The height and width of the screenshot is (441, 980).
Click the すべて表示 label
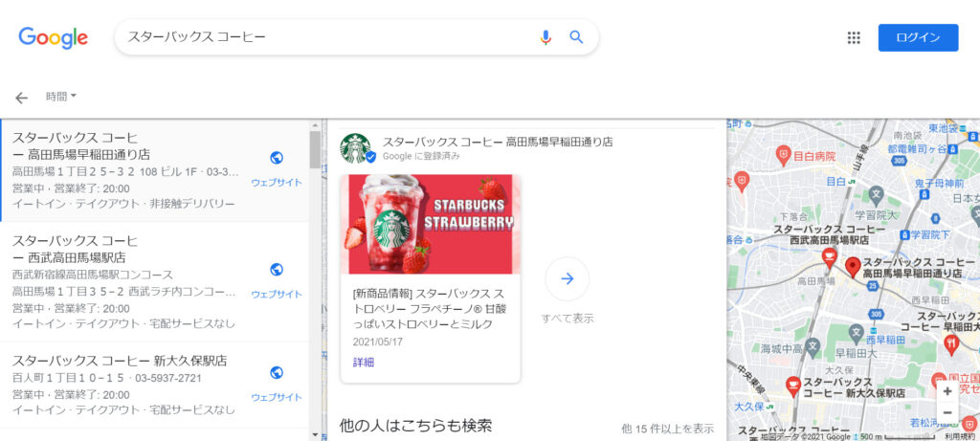[567, 319]
